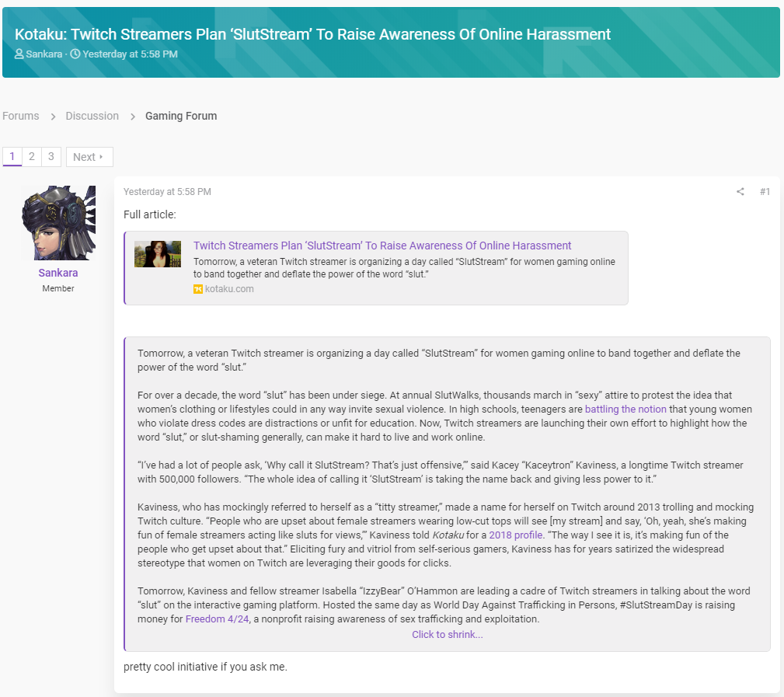Open Sankara's avatar image
This screenshot has width=784, height=697.
point(58,223)
